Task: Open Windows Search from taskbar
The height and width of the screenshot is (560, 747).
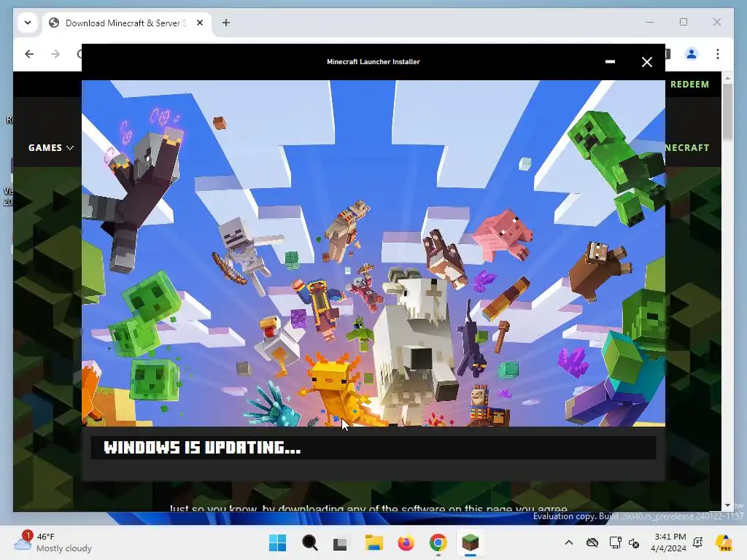Action: pos(309,542)
